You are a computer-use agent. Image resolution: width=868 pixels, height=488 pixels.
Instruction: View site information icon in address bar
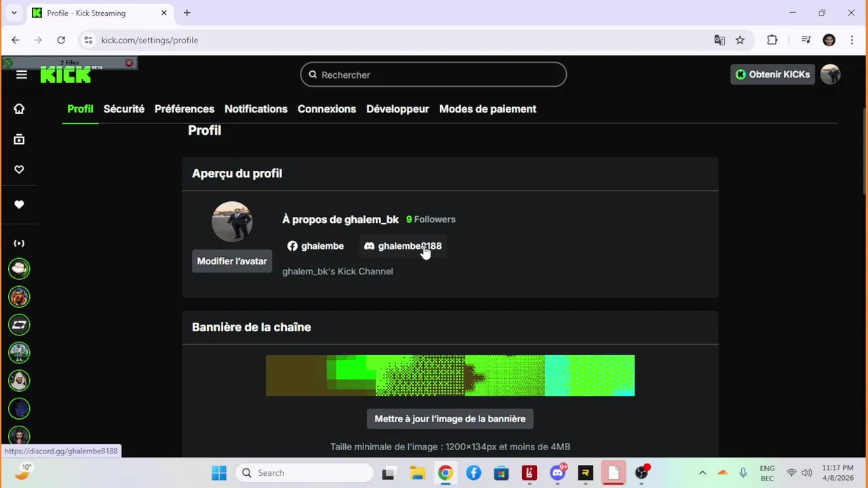[88, 40]
